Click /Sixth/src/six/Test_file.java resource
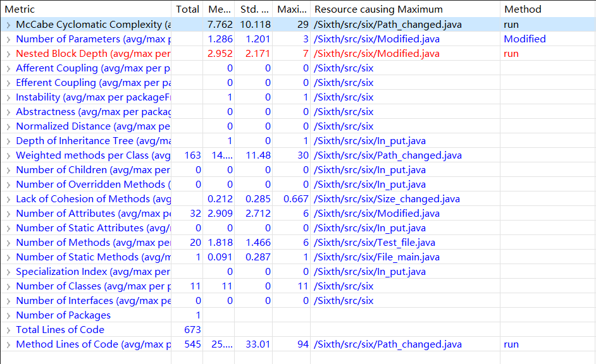Image resolution: width=596 pixels, height=364 pixels. tap(375, 243)
